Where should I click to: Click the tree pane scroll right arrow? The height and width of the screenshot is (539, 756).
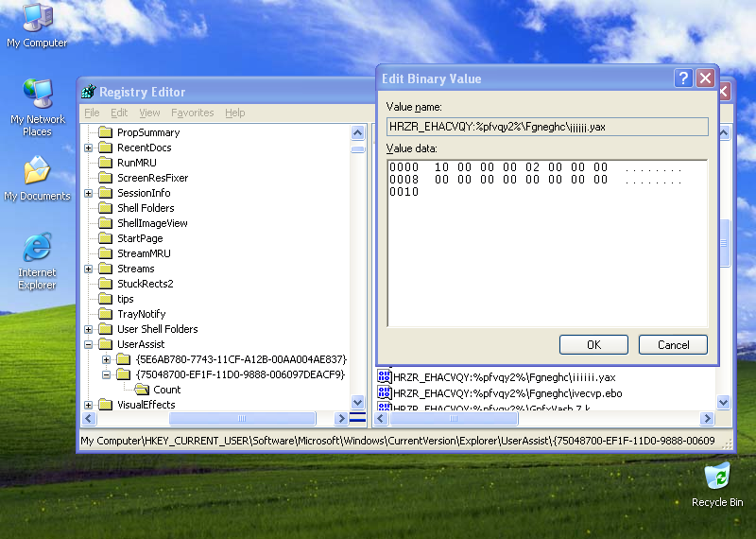pos(341,418)
